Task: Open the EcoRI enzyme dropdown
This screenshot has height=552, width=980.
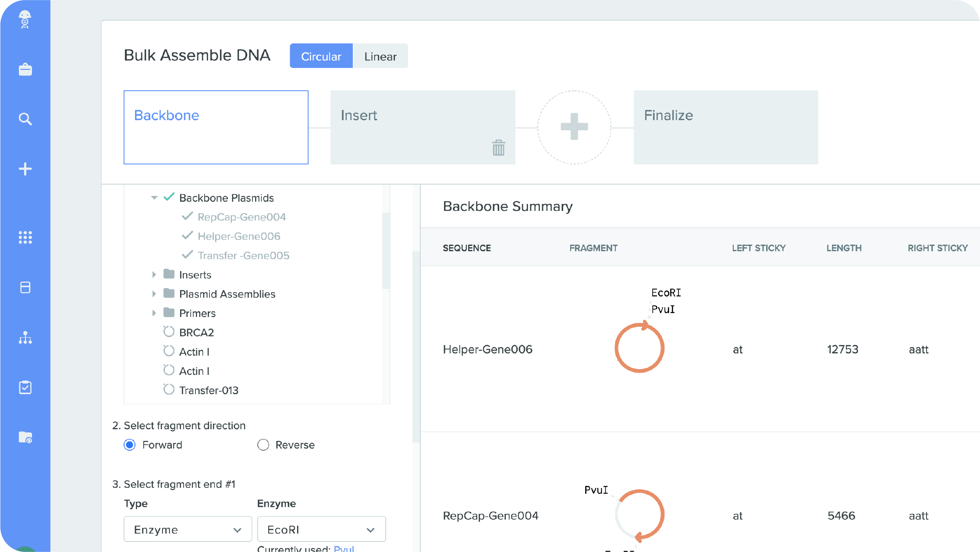Action: click(321, 529)
